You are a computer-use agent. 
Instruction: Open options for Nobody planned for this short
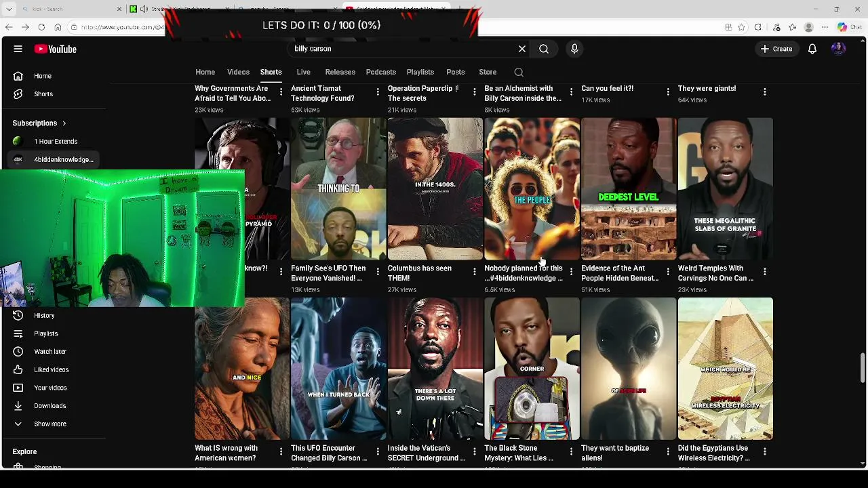571,272
